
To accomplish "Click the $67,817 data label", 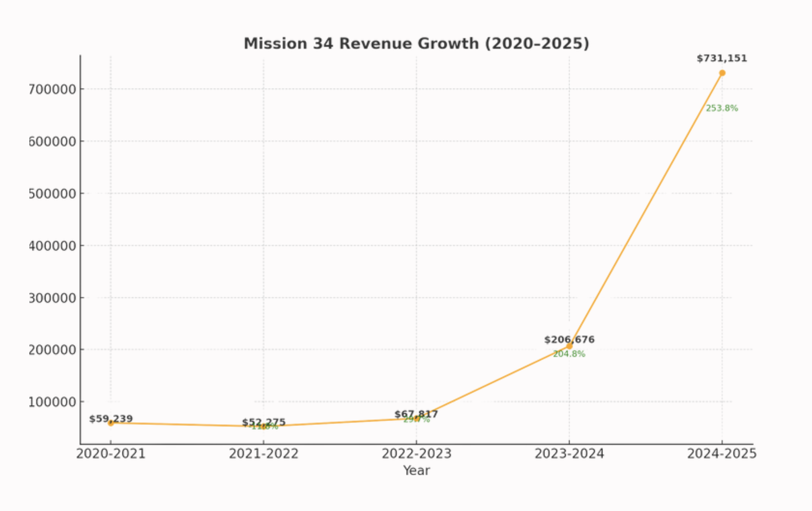I will 416,414.
